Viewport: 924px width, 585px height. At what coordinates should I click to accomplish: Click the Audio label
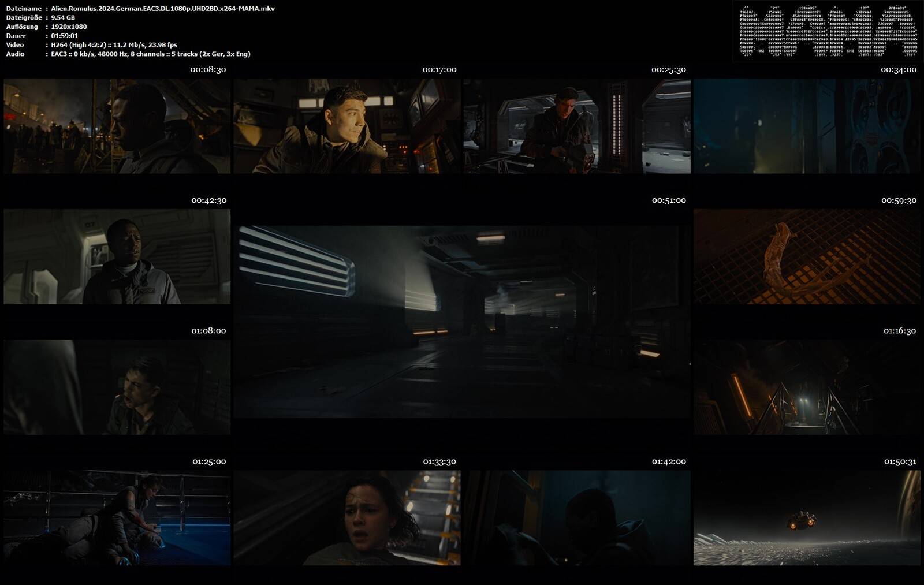click(x=15, y=54)
